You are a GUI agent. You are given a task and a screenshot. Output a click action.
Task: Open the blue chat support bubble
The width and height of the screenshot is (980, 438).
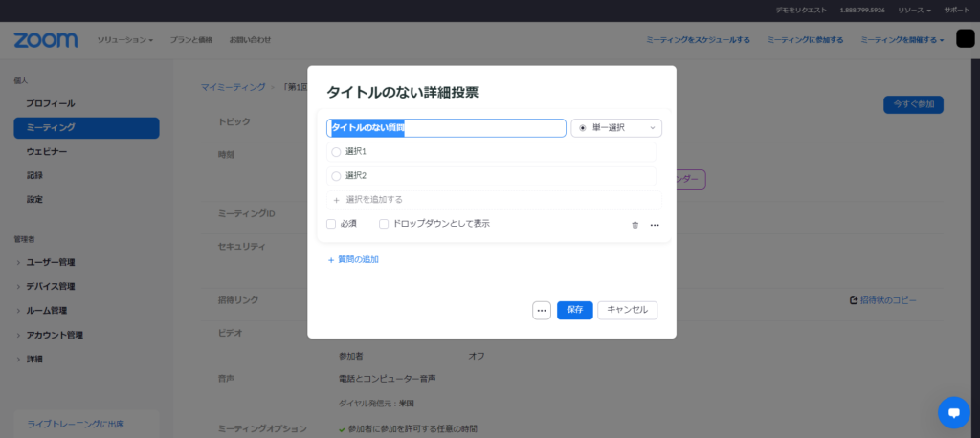(x=953, y=412)
